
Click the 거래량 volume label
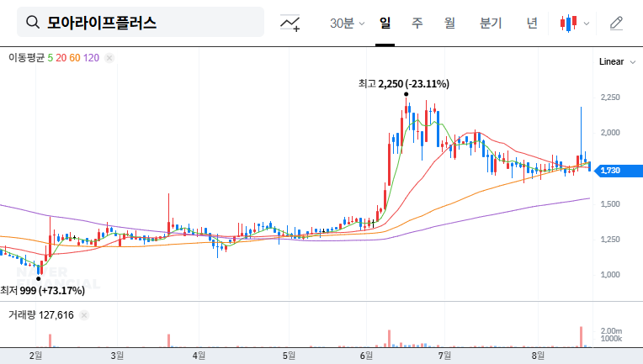coord(21,315)
